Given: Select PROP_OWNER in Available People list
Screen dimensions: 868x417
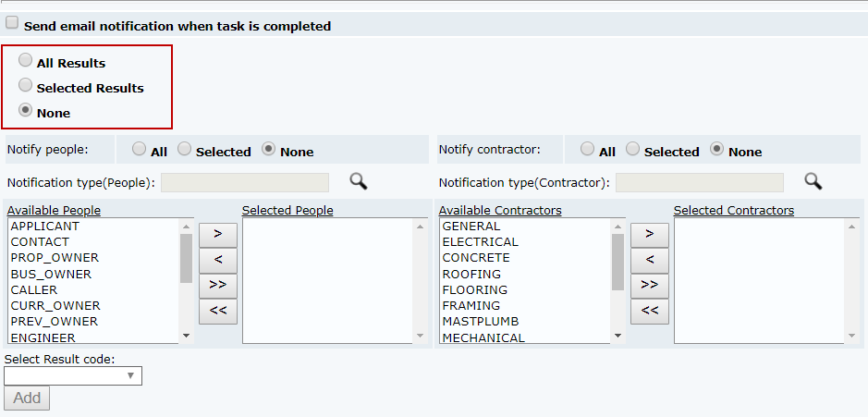Looking at the screenshot, I should 55,258.
